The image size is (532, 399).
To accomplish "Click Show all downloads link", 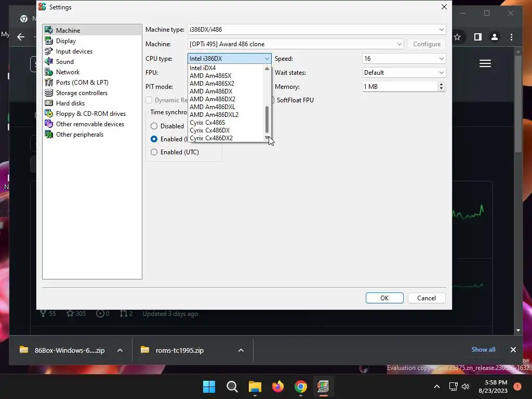I will [x=483, y=350].
